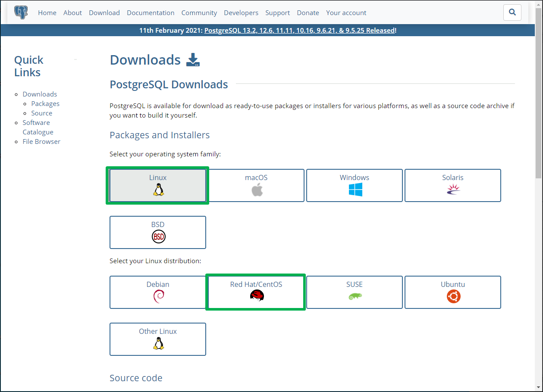Choose the SUSE distribution label

(355, 284)
